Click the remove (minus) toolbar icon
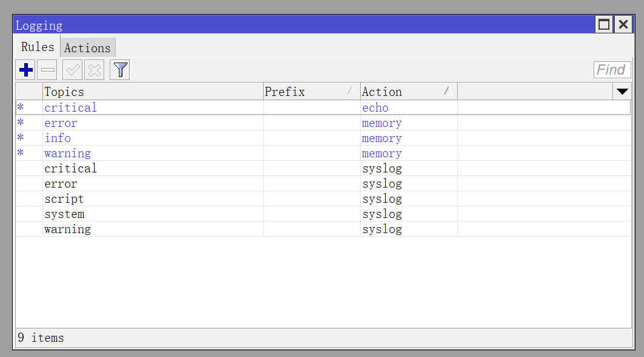This screenshot has width=644, height=357. coord(47,70)
